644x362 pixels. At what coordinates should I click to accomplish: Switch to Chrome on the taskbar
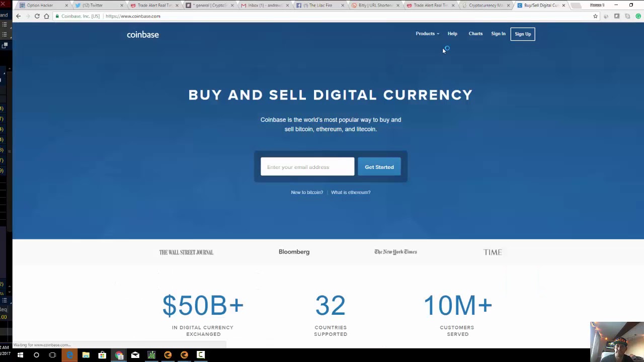coord(119,355)
